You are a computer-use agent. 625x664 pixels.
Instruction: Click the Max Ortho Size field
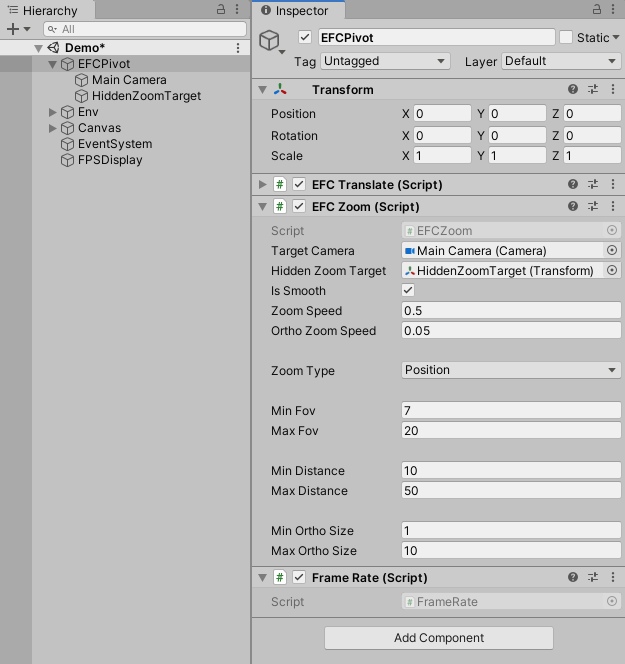tap(511, 550)
